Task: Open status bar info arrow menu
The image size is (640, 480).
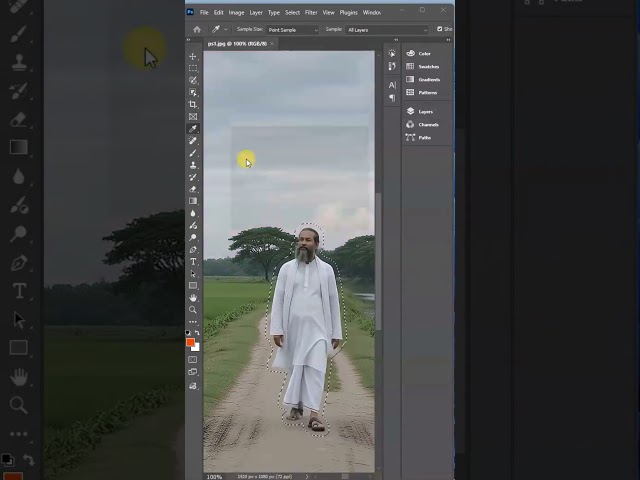Action: 307,476
